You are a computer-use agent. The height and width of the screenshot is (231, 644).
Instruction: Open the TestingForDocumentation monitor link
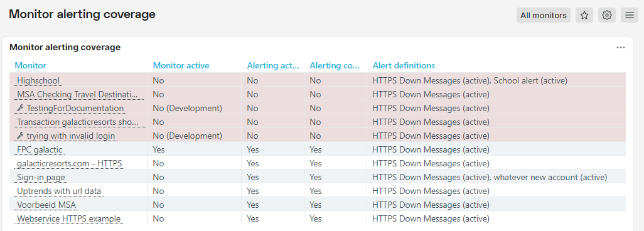pos(75,109)
